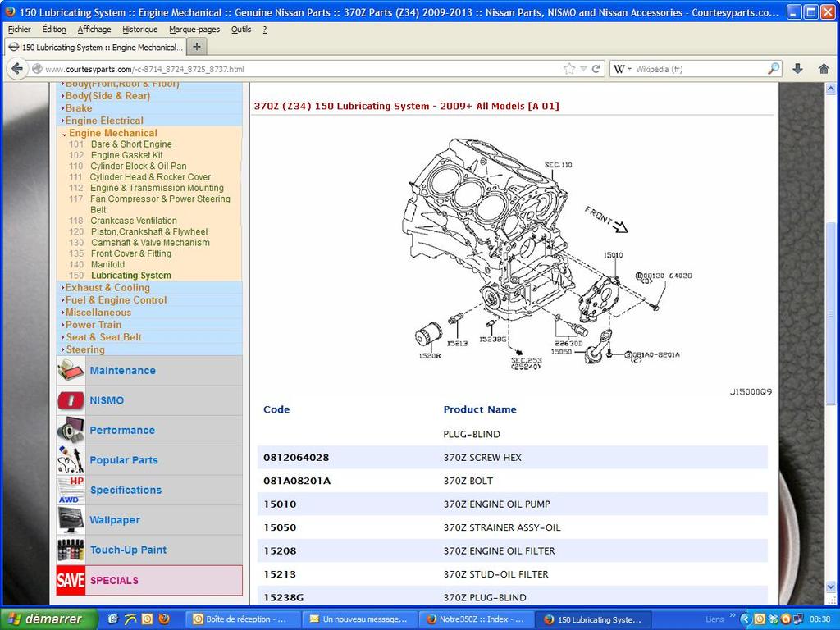Viewport: 840px width, 630px height.
Task: Click the Maintenance sidebar icon
Action: coord(71,371)
